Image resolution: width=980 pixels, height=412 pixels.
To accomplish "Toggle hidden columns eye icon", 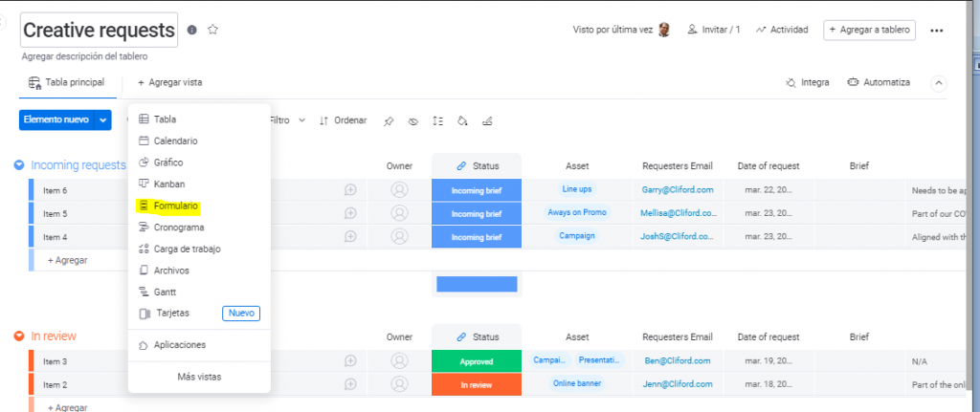I will [413, 121].
